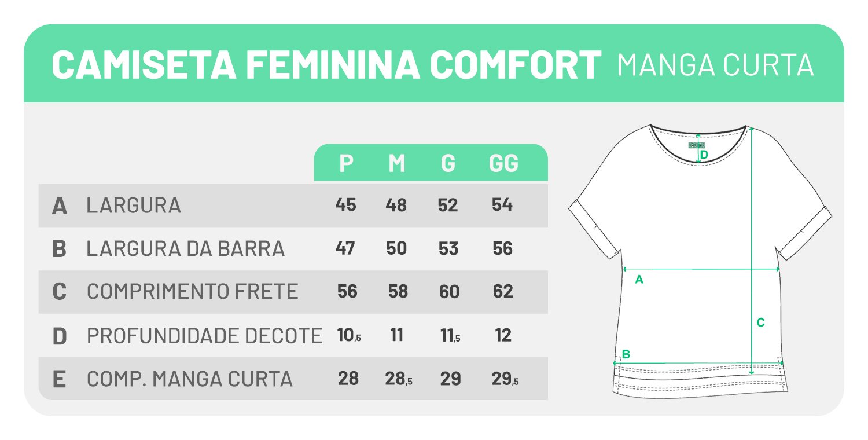This screenshot has height=440, width=868.
Task: Click the CAMISETA FEMININA COMFORT title
Action: click(326, 64)
